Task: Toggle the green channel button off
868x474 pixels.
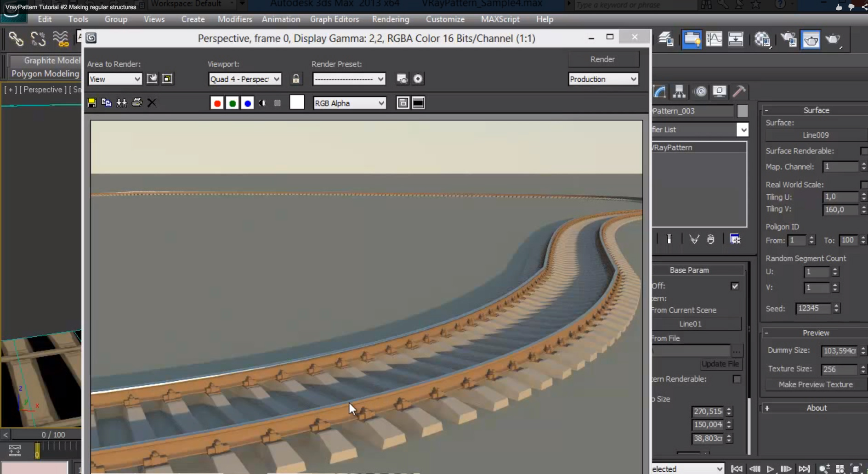Action: coord(233,103)
